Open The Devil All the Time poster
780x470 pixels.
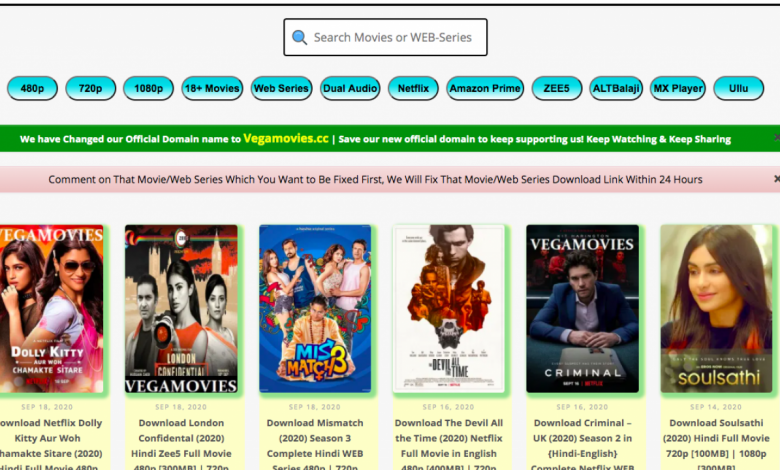(449, 309)
